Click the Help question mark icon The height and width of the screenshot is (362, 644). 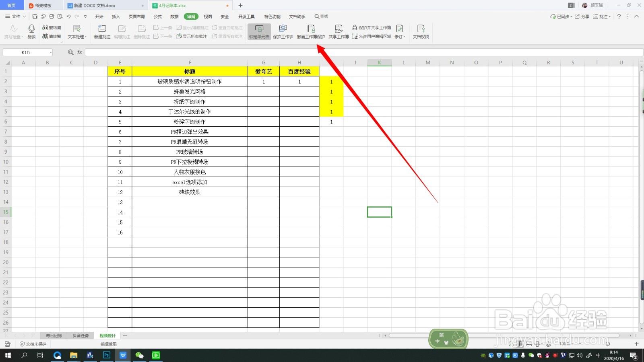click(x=619, y=16)
